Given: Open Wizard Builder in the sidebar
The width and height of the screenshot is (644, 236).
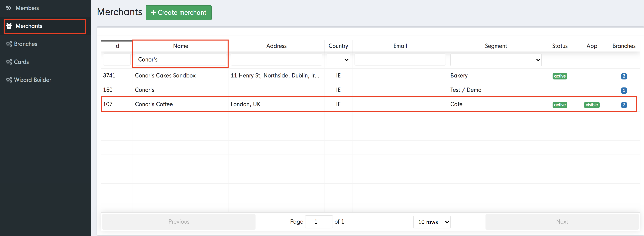Looking at the screenshot, I should point(33,80).
